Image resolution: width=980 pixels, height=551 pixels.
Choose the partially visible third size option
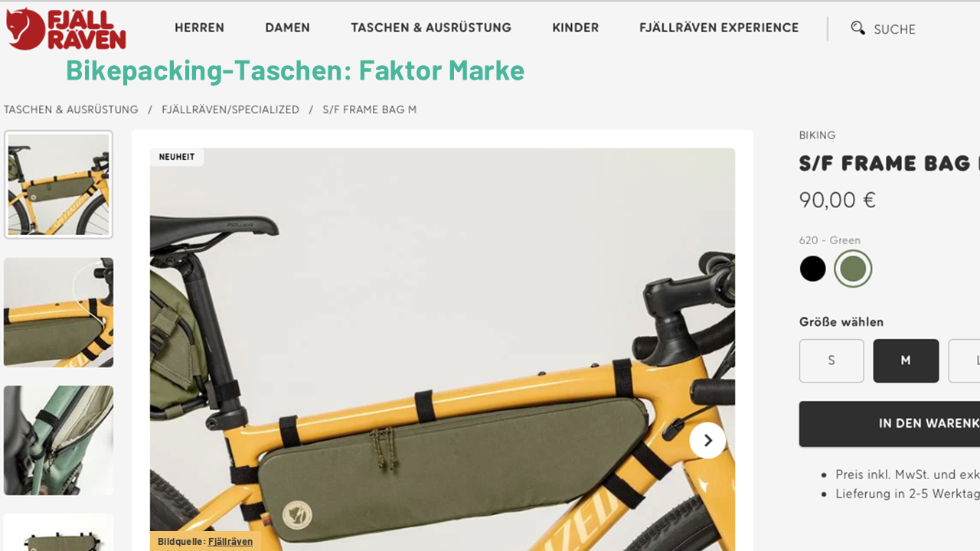coord(965,360)
